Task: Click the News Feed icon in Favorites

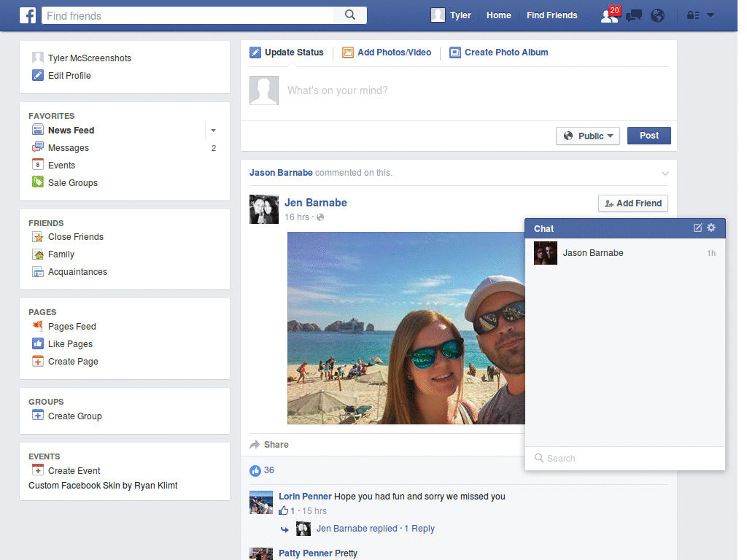Action: point(38,130)
